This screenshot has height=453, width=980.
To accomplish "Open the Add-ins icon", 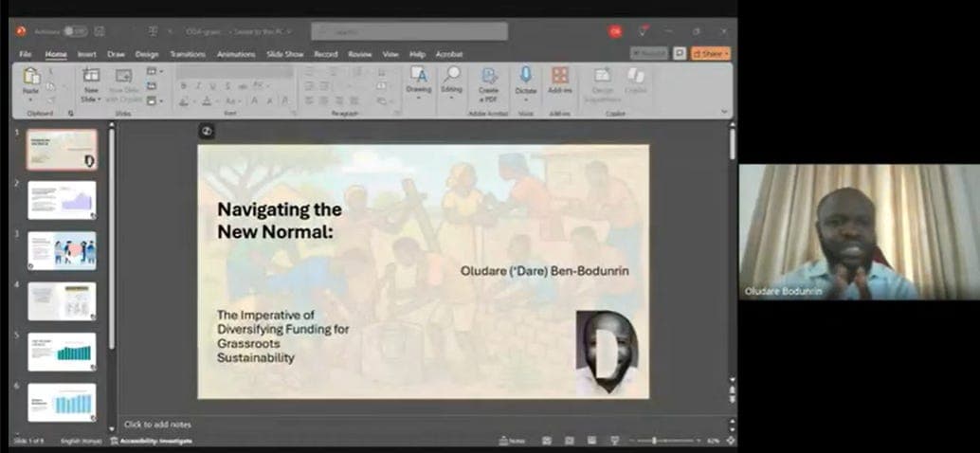I will [x=560, y=75].
